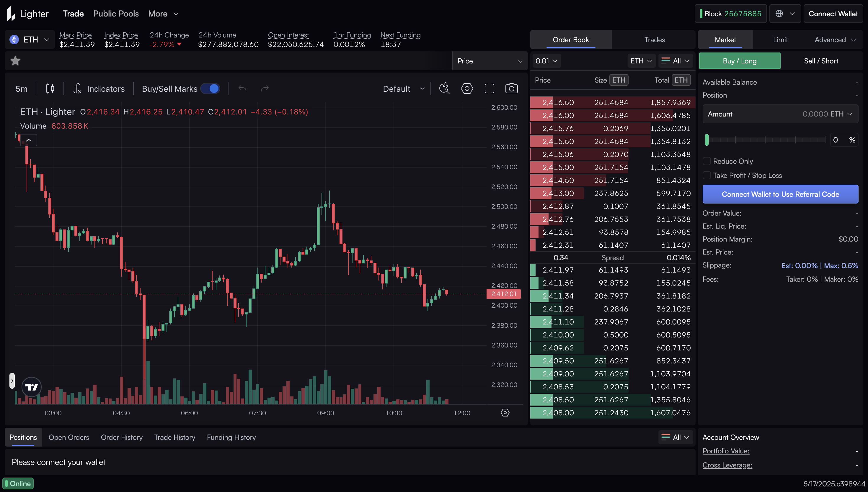The image size is (868, 492).
Task: Select Sell / Short side
Action: click(x=821, y=61)
